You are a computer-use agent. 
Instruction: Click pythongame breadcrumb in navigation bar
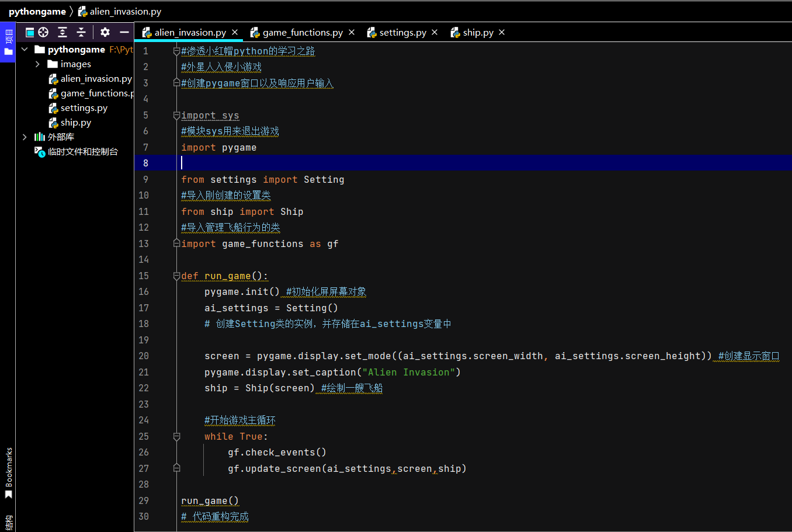pyautogui.click(x=37, y=11)
